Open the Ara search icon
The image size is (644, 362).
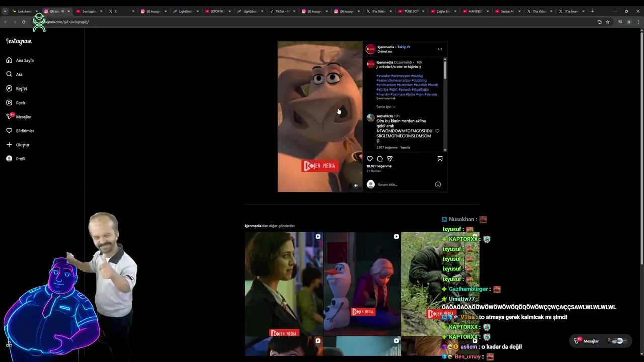click(9, 74)
